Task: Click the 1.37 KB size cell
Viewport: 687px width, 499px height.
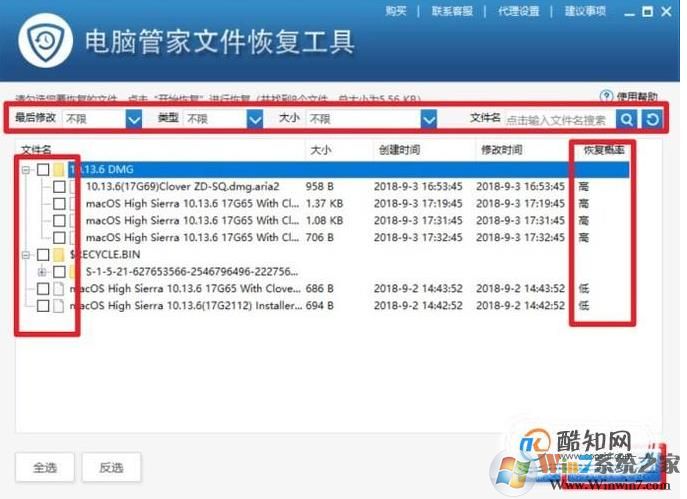Action: [x=324, y=204]
